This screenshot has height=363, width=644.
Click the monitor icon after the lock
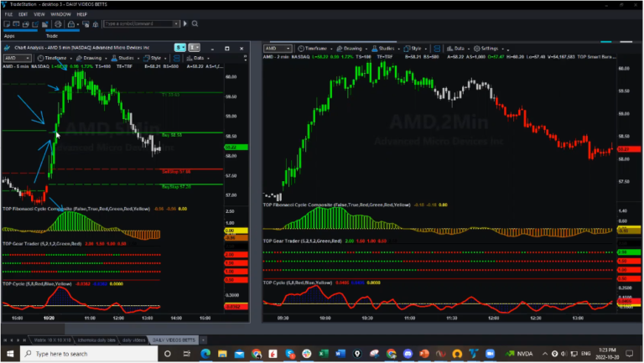click(x=86, y=24)
